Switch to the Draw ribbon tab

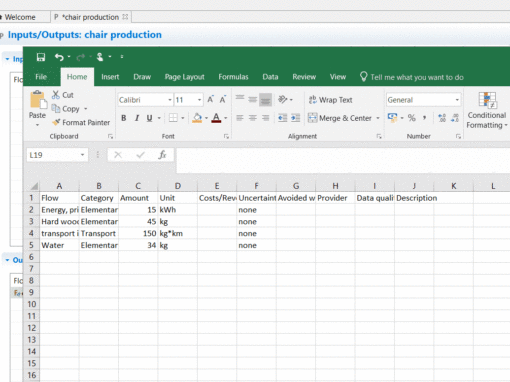pos(142,77)
